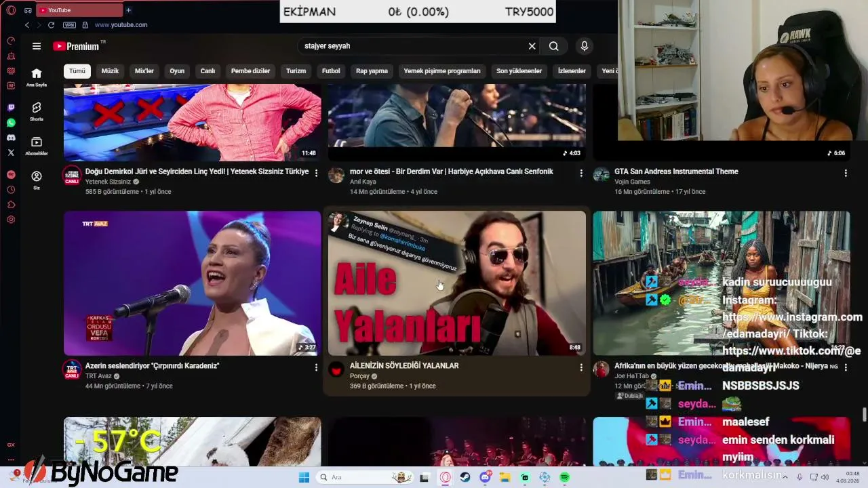868x488 pixels.
Task: Click the Porçay channel avatar
Action: coord(336,369)
